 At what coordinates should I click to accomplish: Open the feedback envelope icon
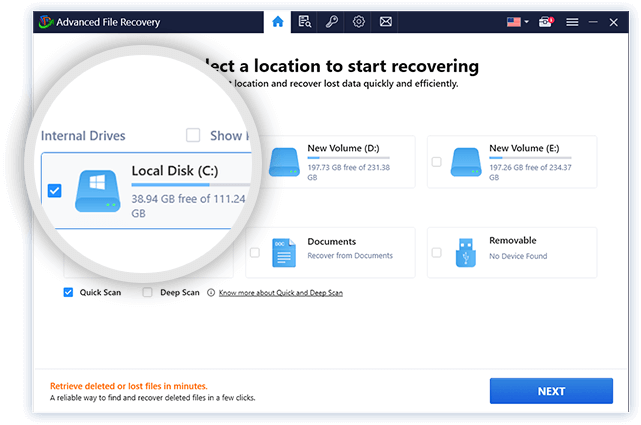click(x=385, y=21)
